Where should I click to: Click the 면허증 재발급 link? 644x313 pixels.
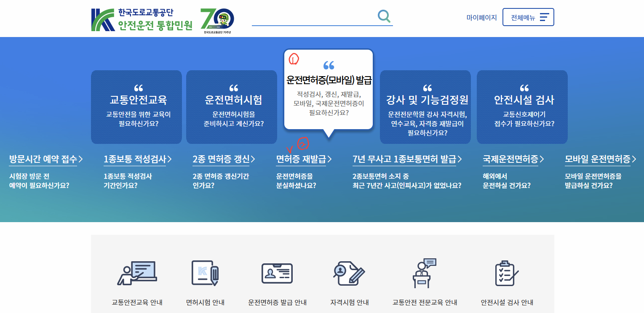point(303,159)
